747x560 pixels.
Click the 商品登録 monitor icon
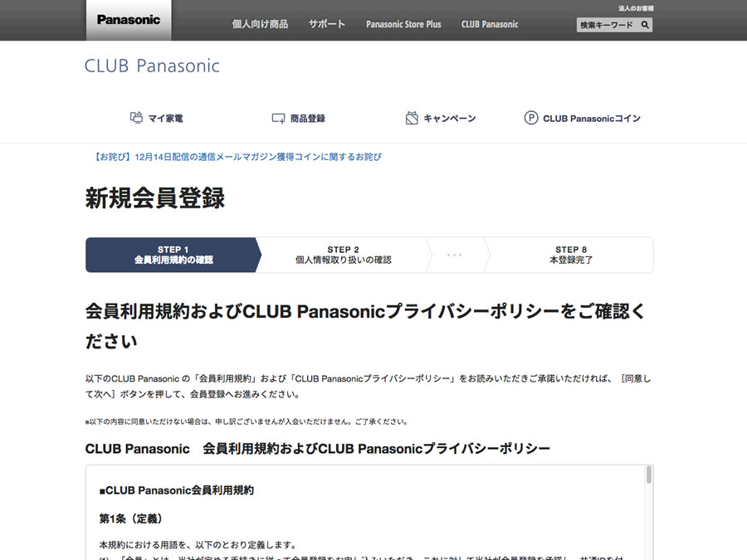click(x=278, y=118)
